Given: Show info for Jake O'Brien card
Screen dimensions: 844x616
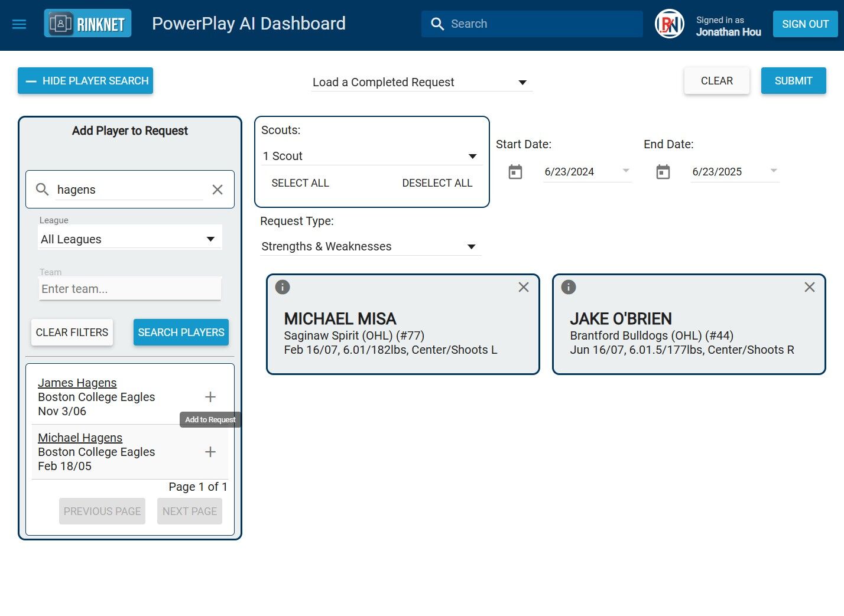Looking at the screenshot, I should coord(569,287).
